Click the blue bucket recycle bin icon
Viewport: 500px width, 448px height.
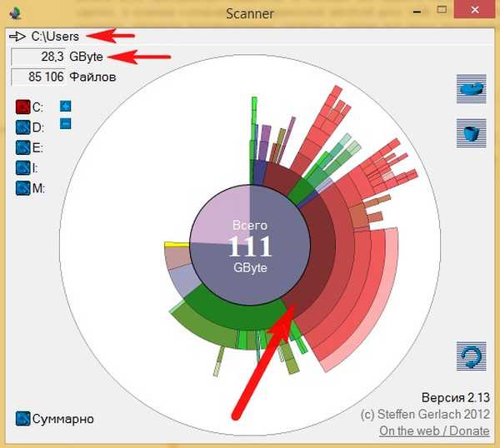pos(471,133)
